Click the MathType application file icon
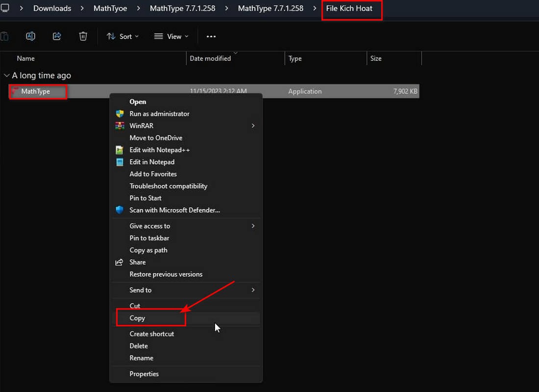The width and height of the screenshot is (539, 392). pyautogui.click(x=15, y=91)
